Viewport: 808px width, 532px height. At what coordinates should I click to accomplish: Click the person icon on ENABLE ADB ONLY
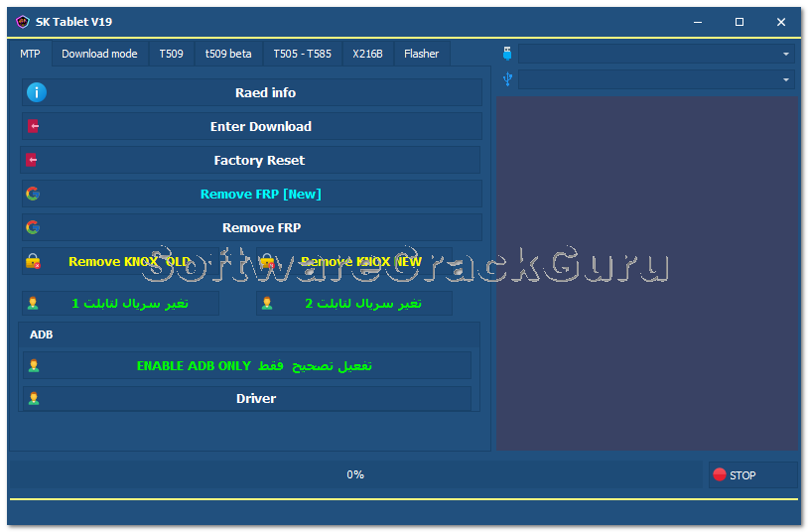[34, 366]
